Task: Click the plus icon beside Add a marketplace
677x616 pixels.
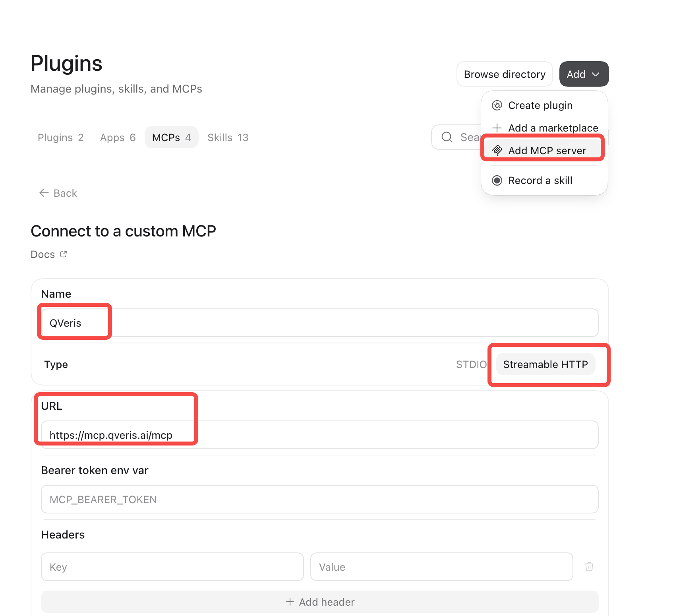Action: click(x=497, y=128)
